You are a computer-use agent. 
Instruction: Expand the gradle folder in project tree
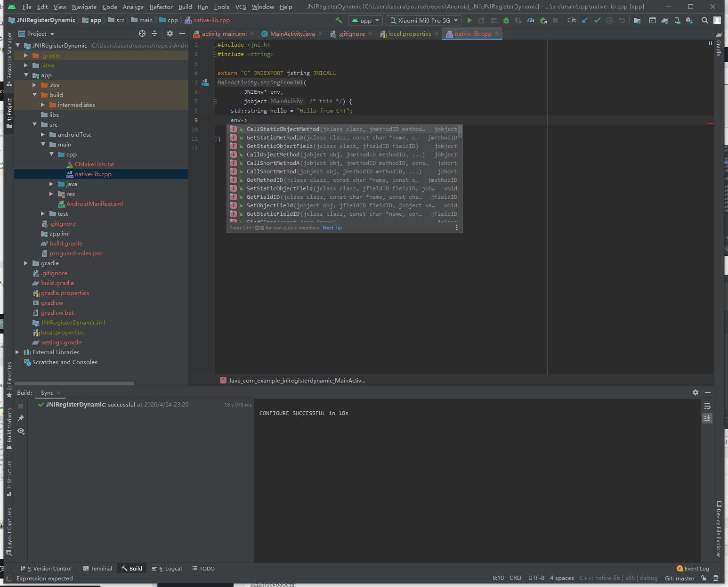coord(26,263)
